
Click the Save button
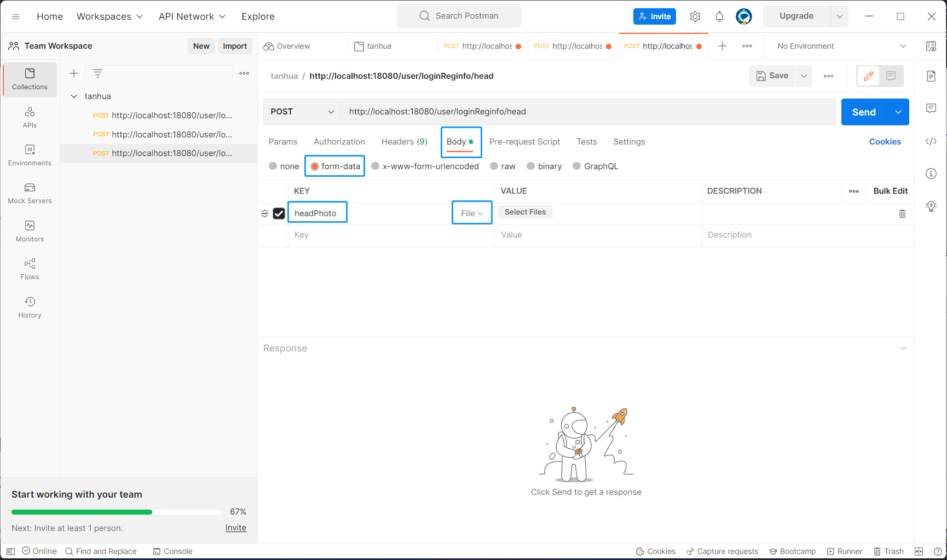[772, 76]
